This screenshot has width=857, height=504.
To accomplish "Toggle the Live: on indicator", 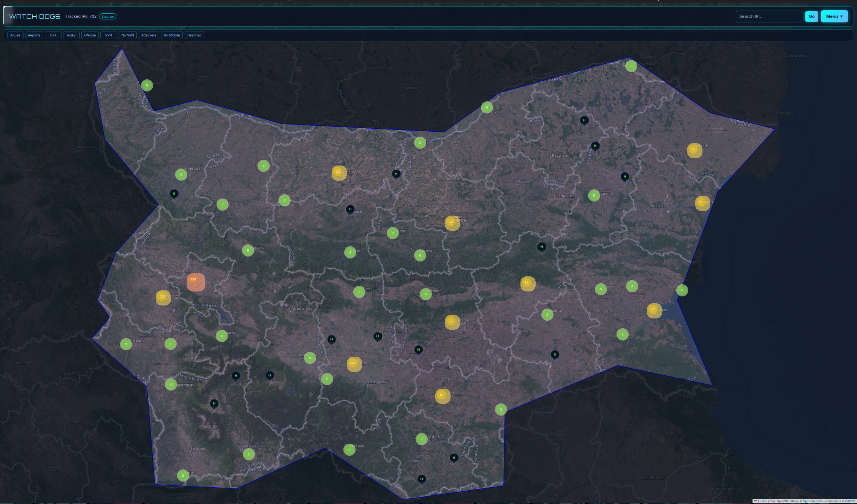I will point(108,16).
